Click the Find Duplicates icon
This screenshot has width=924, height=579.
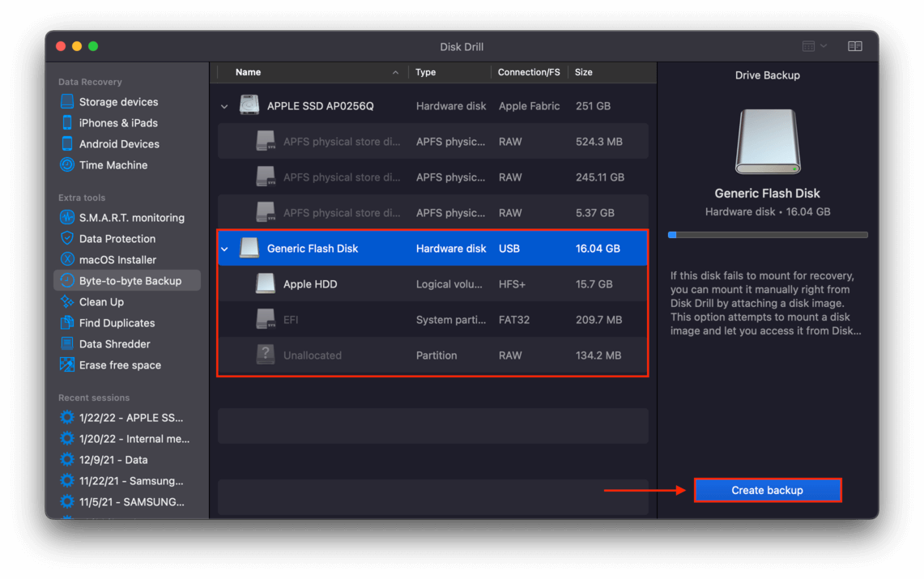[67, 323]
